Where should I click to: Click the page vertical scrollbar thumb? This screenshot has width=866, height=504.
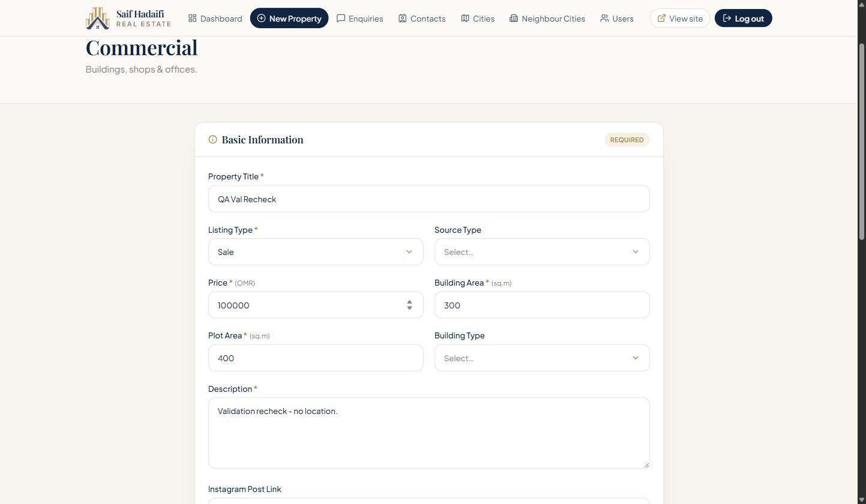click(862, 141)
